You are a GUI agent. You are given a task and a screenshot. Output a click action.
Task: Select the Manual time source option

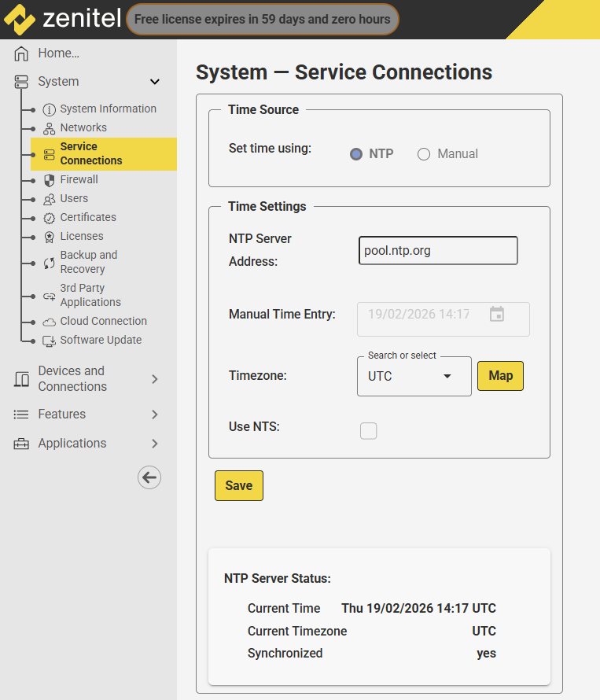(x=424, y=154)
